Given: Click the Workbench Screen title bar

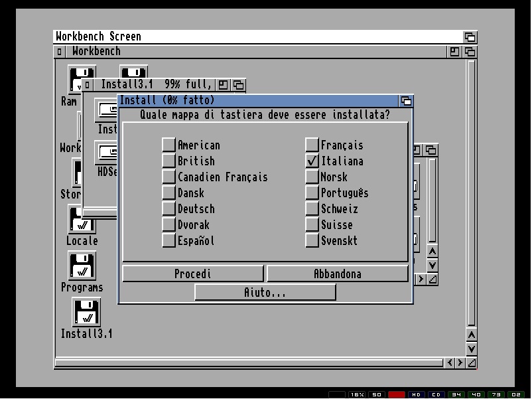Looking at the screenshot, I should coord(258,37).
